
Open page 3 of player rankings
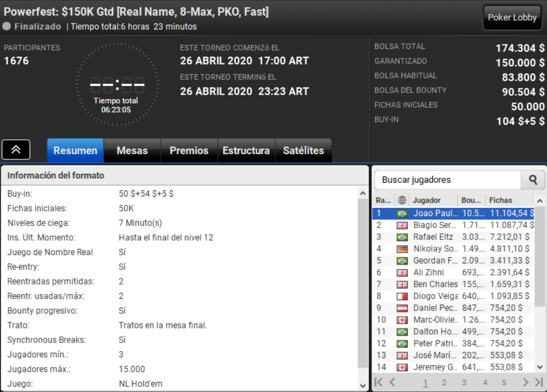[464, 383]
